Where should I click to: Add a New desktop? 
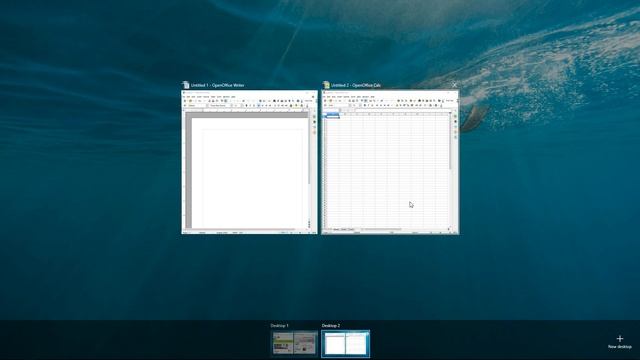click(620, 342)
